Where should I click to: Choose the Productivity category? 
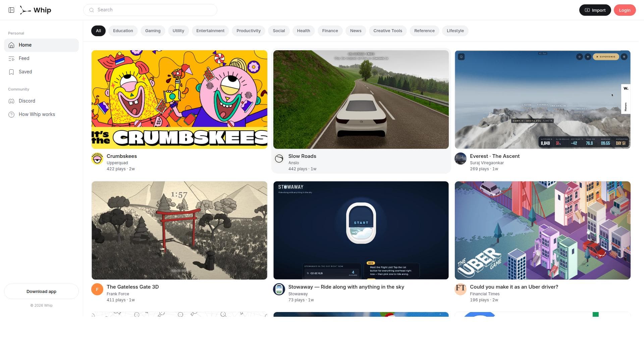coord(249,31)
